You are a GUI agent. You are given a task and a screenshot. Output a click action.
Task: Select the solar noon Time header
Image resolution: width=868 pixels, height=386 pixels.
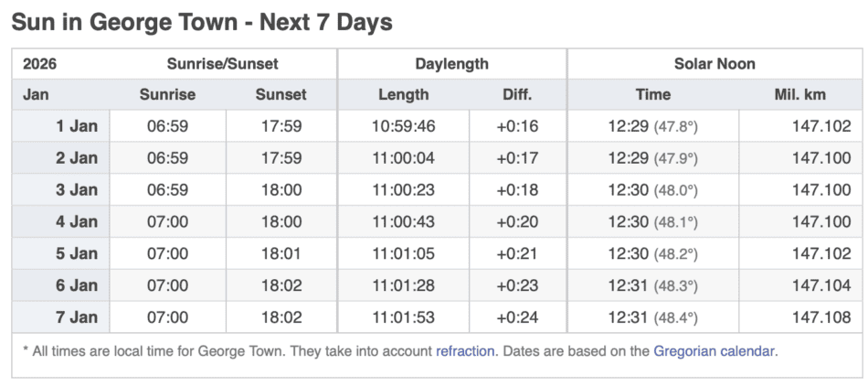click(652, 94)
